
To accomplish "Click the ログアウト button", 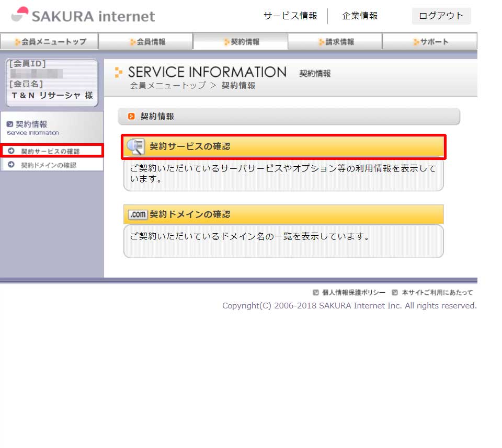I will click(441, 16).
